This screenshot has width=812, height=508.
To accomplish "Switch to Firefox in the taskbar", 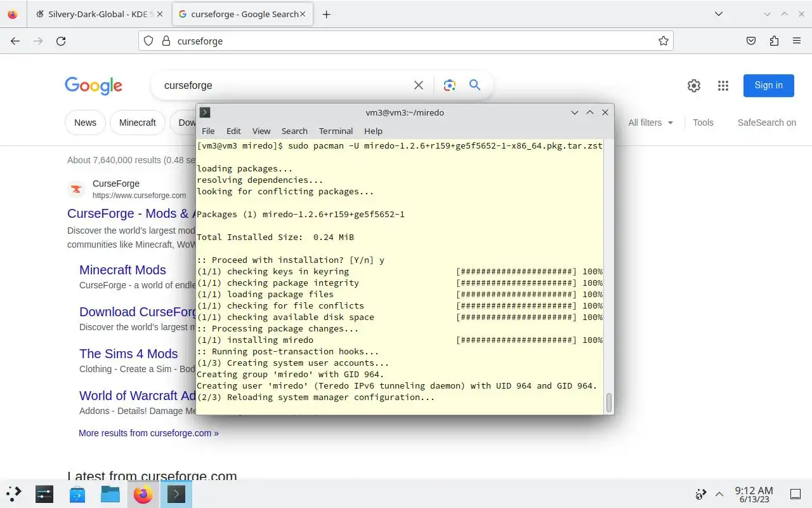I will (x=143, y=493).
